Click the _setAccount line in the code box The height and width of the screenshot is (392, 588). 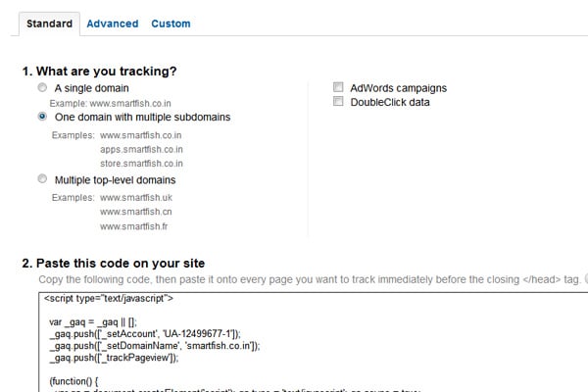click(x=145, y=333)
